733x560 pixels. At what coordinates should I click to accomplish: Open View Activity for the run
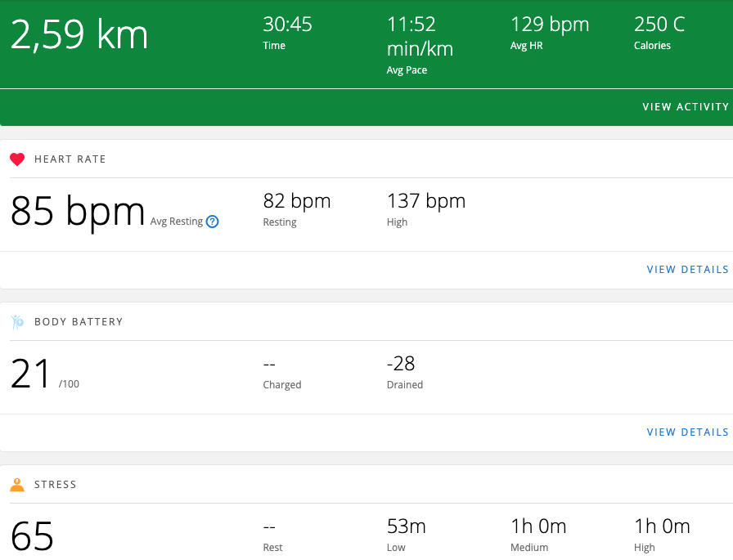[x=685, y=107]
